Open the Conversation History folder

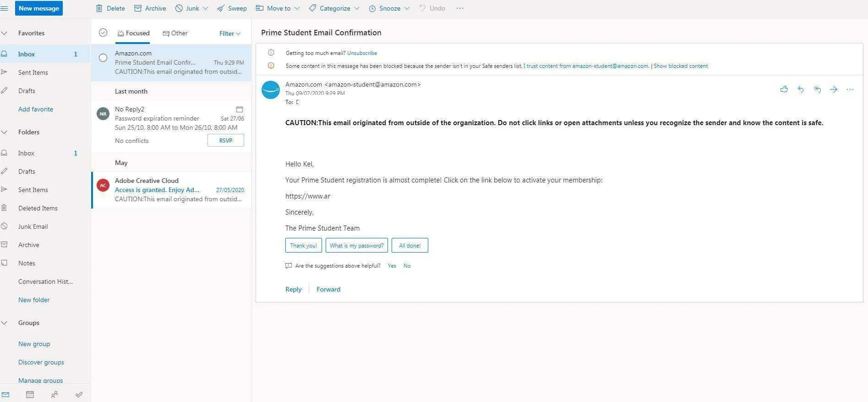[45, 281]
